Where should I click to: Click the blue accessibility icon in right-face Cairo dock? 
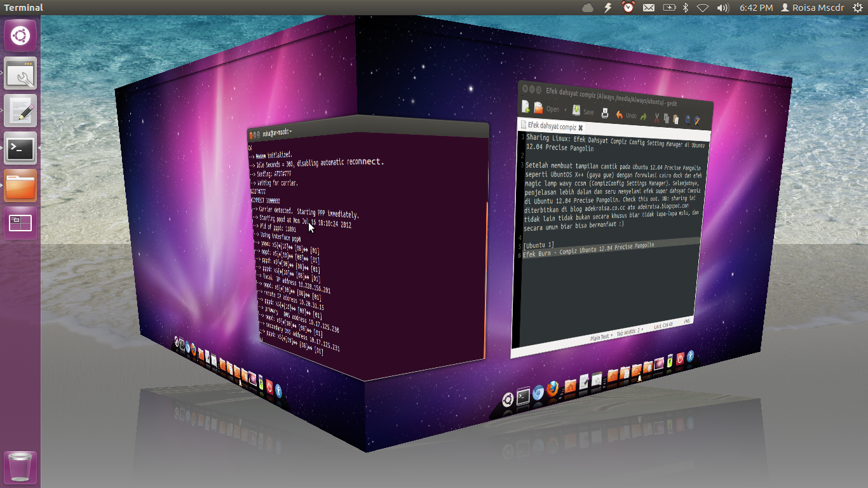tap(690, 356)
